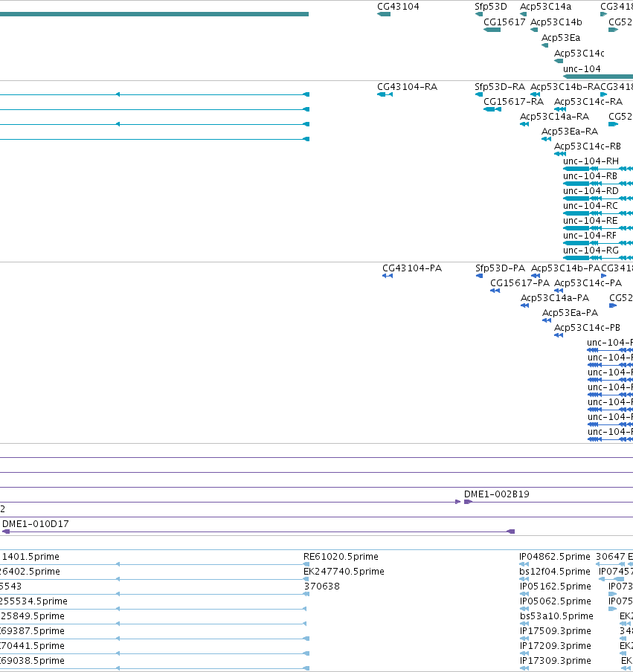Open the Acp53C14b-PA protein label
The height and width of the screenshot is (672, 633).
click(565, 268)
